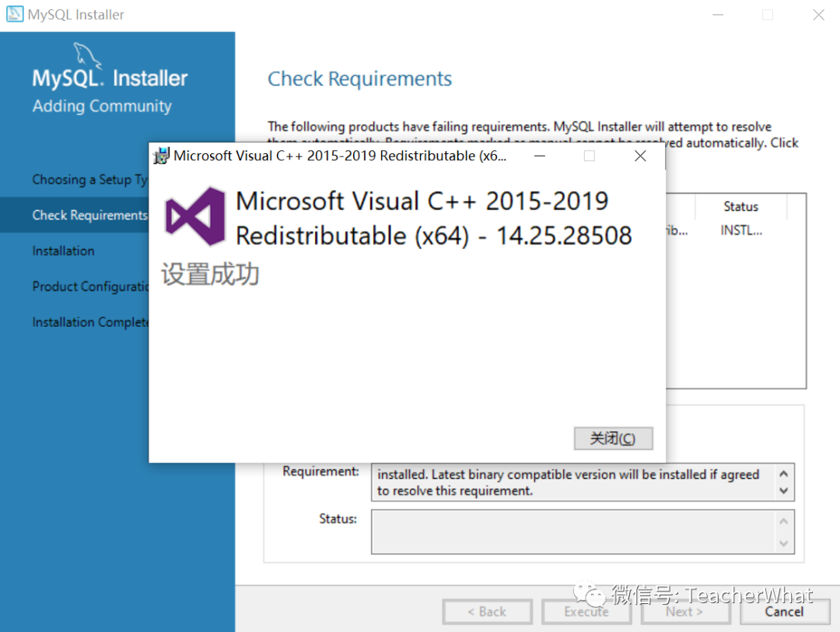Viewport: 840px width, 632px height.
Task: Select the INSTL... status cell in requirements list
Action: point(741,230)
